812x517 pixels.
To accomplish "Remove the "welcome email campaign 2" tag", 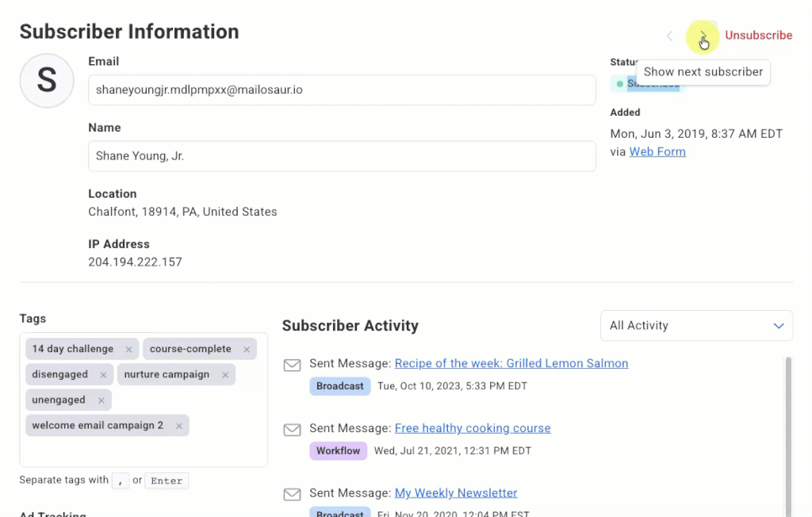I will [x=178, y=425].
